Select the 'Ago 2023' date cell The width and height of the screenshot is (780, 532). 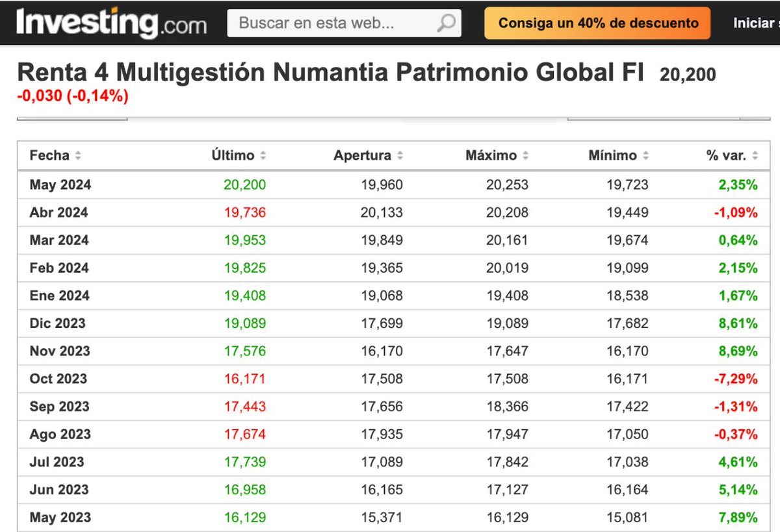coord(60,435)
